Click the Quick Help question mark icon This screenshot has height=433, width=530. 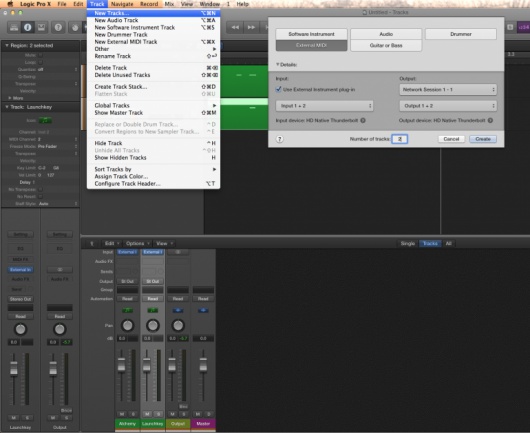[58, 27]
